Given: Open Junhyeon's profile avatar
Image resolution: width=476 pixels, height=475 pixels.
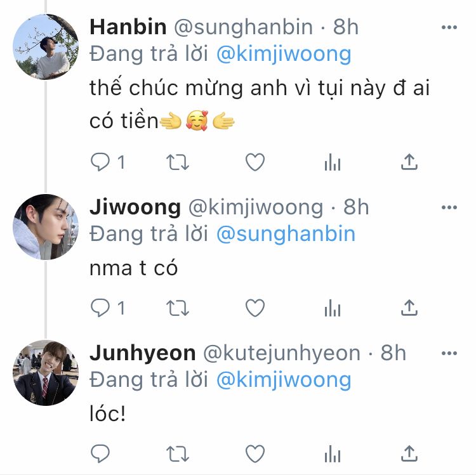Looking at the screenshot, I should point(46,372).
